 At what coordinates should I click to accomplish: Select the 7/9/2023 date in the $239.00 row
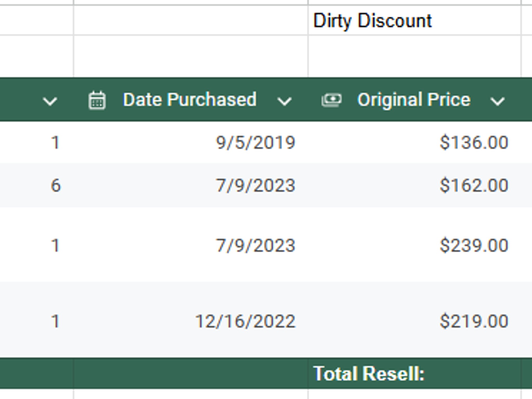pos(191,244)
